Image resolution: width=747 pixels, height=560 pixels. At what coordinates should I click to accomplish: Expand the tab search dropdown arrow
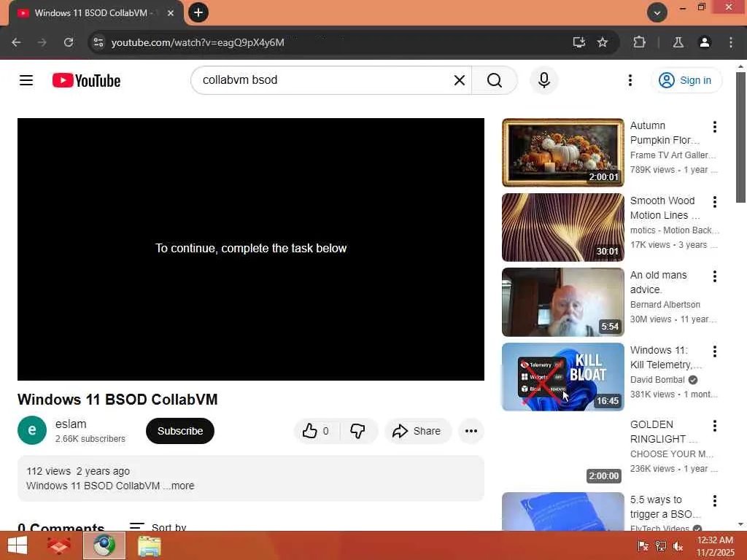657,12
